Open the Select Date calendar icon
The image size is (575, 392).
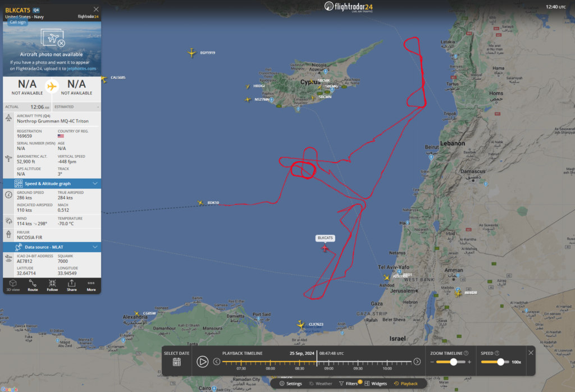click(x=177, y=362)
